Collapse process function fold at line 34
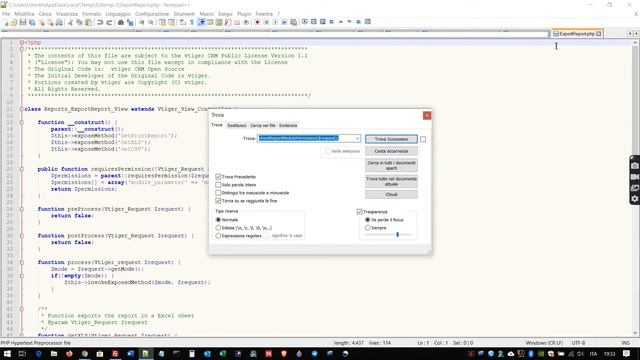 pyautogui.click(x=22, y=262)
